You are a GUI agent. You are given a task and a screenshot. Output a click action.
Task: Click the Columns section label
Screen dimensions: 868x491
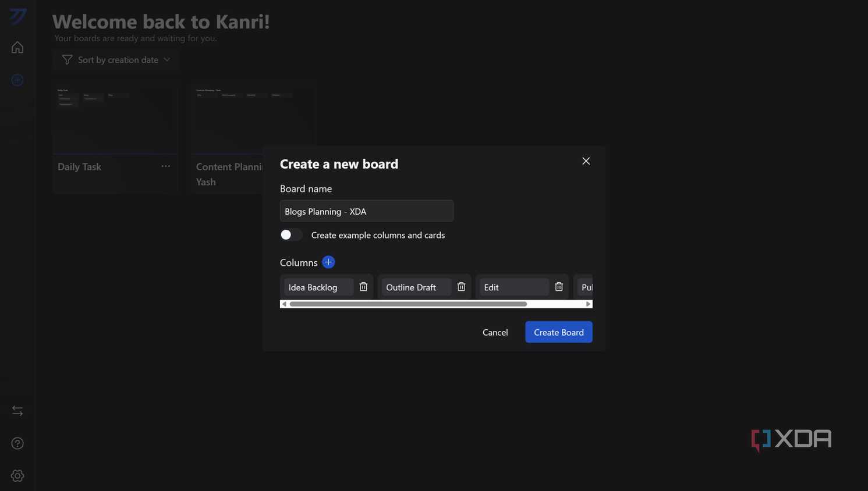pyautogui.click(x=299, y=262)
